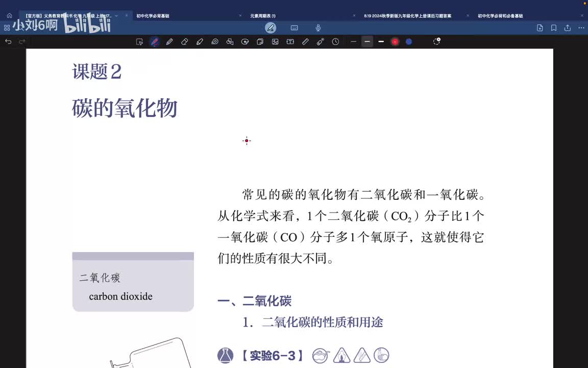Switch to the 元素周期表 (1) tab

pos(263,16)
